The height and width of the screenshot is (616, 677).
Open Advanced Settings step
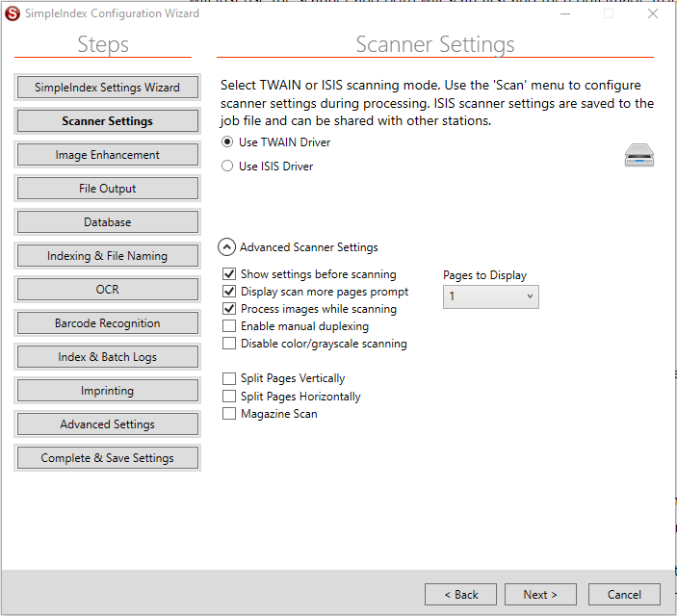pos(108,423)
